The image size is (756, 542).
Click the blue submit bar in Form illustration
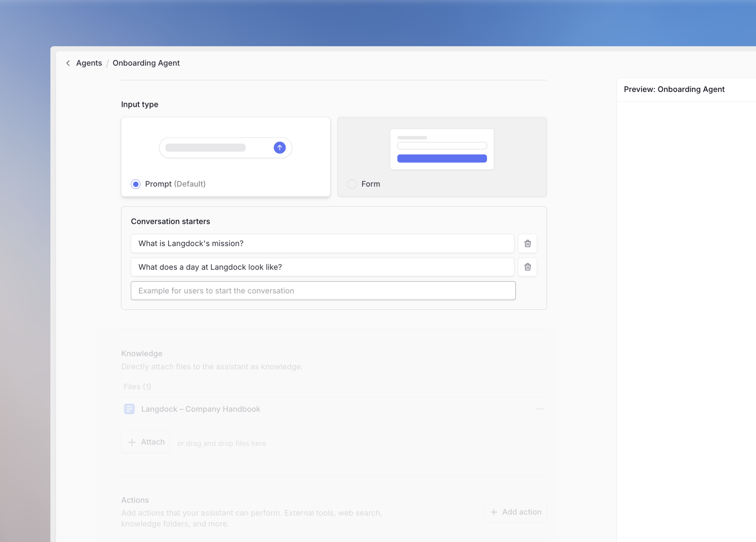pyautogui.click(x=442, y=158)
